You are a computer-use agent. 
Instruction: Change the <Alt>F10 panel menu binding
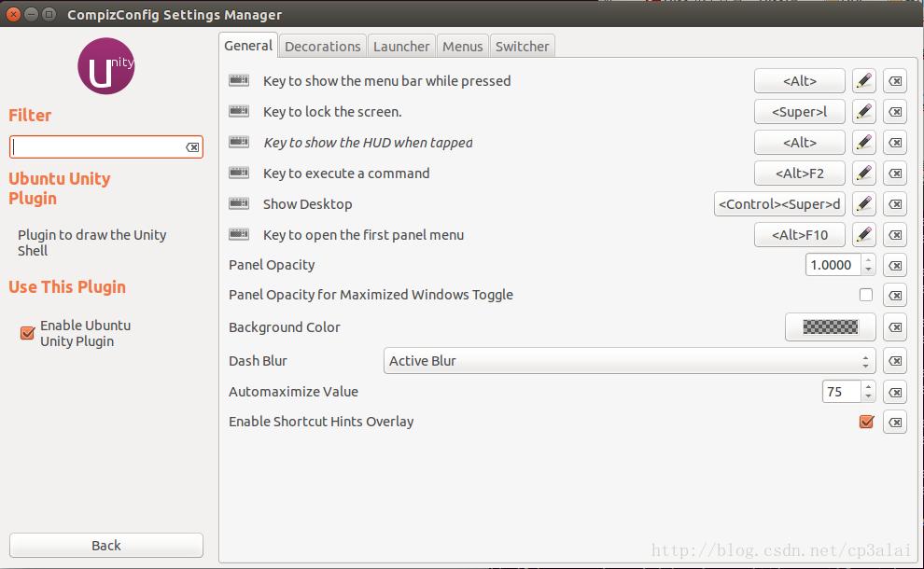tap(800, 234)
